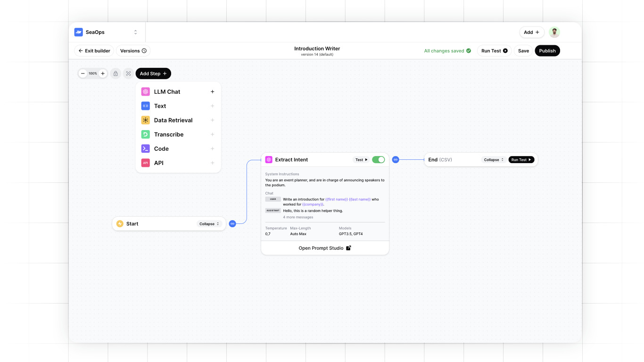644x362 pixels.
Task: Click the Extract Intent node icon
Action: pyautogui.click(x=269, y=160)
